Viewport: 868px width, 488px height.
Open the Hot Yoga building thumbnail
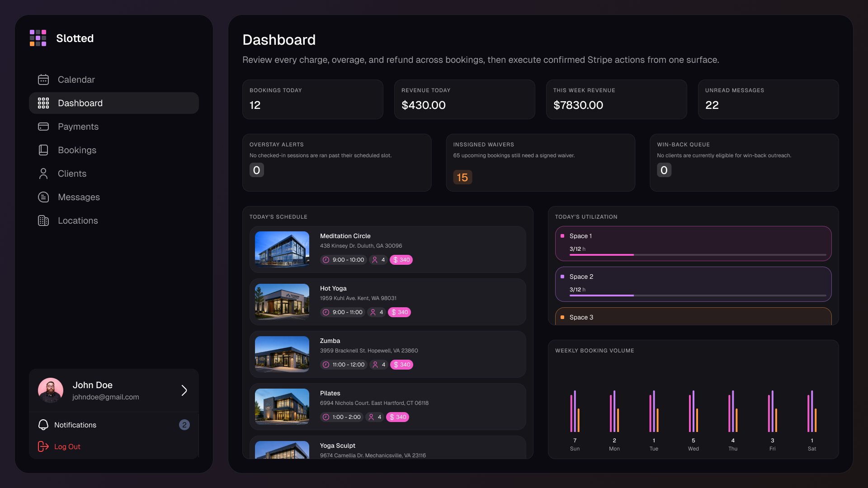click(x=282, y=302)
